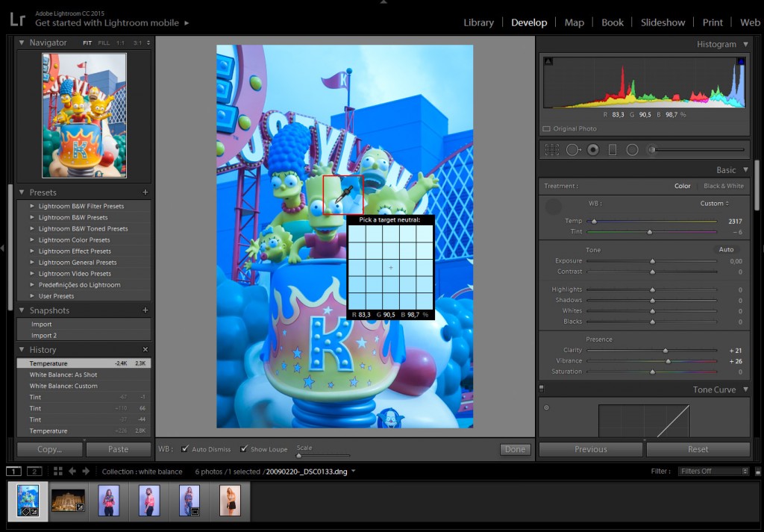
Task: Turn off filters with filter switch icon
Action: coord(758,472)
